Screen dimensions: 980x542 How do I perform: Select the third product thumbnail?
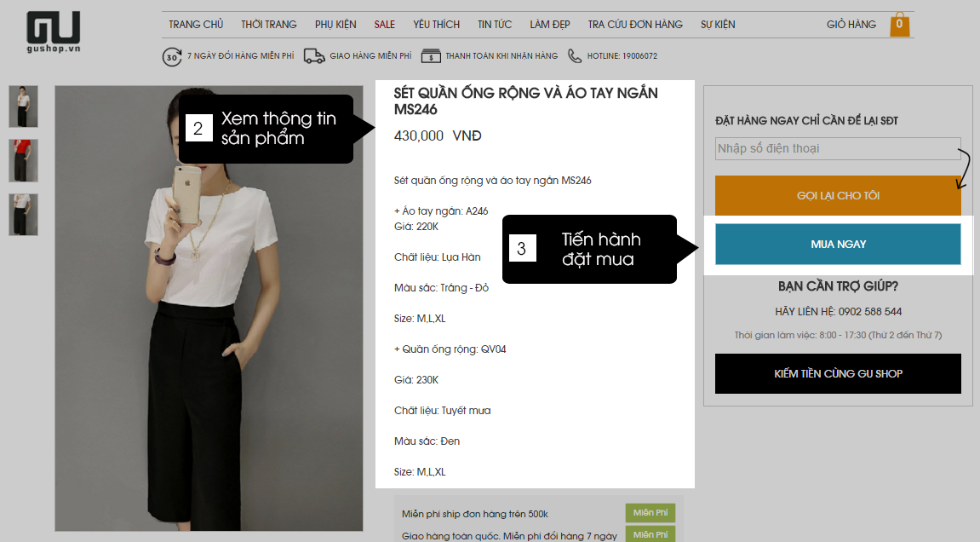pyautogui.click(x=23, y=214)
